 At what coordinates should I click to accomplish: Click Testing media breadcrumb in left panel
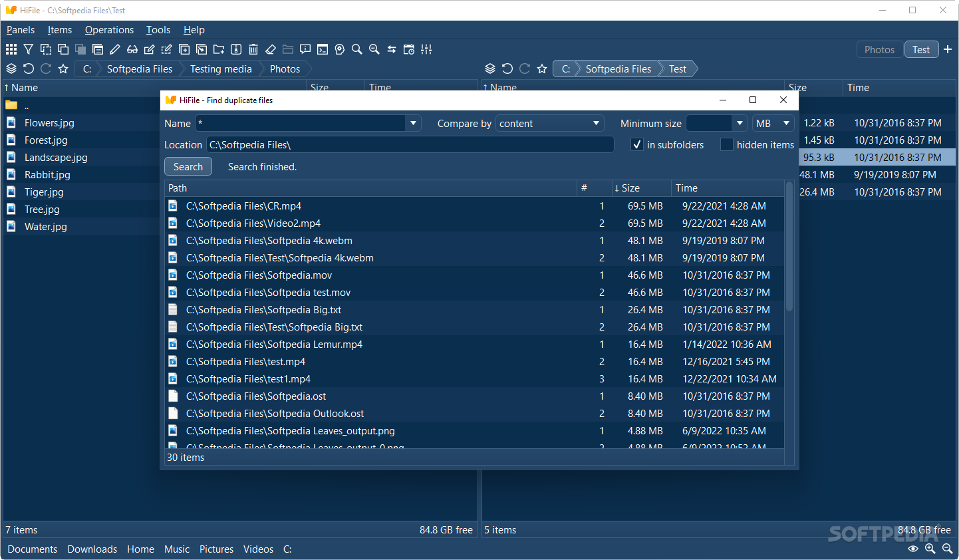221,69
